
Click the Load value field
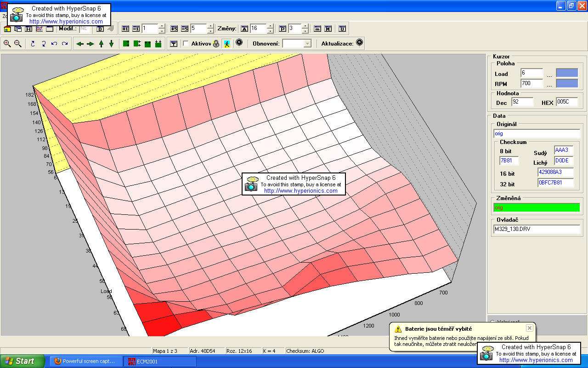531,73
